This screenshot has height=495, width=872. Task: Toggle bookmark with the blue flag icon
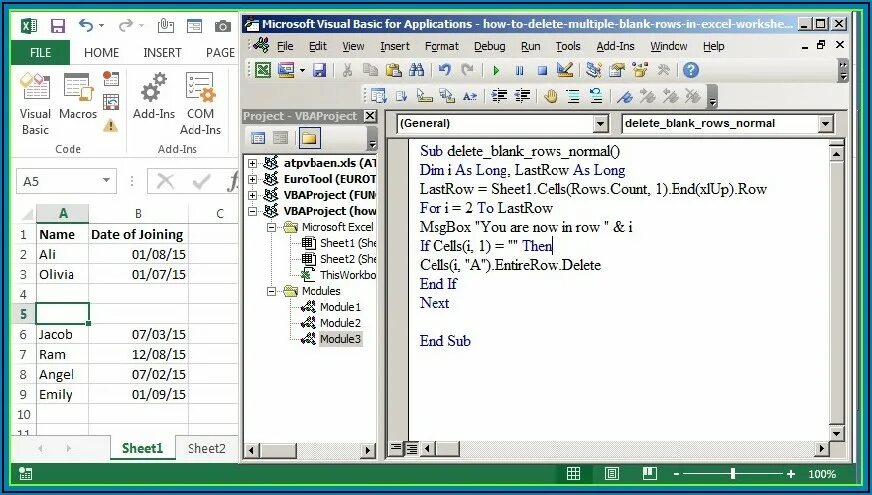tap(625, 97)
